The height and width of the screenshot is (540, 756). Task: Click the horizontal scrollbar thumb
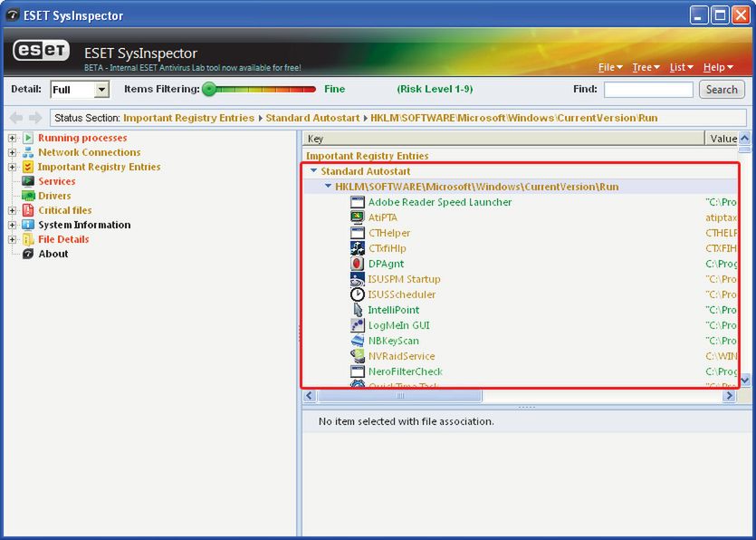(399, 396)
